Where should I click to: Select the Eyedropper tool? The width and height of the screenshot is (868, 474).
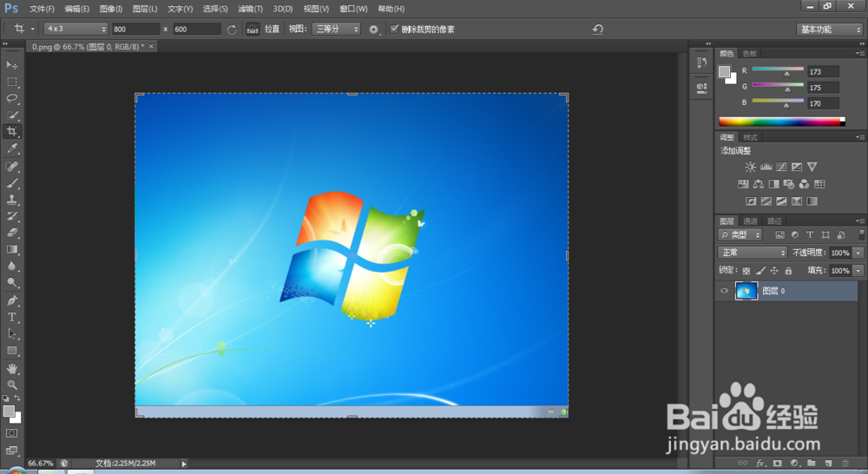11,148
